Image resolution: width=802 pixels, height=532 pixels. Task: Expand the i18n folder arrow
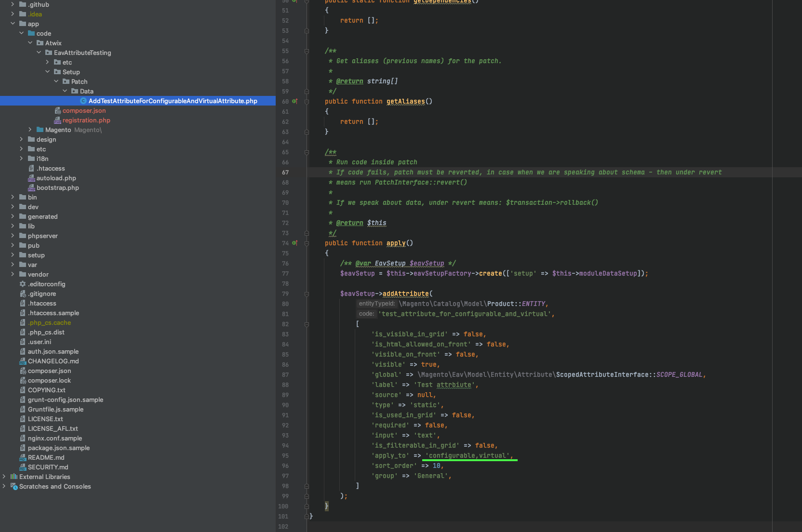tap(21, 159)
